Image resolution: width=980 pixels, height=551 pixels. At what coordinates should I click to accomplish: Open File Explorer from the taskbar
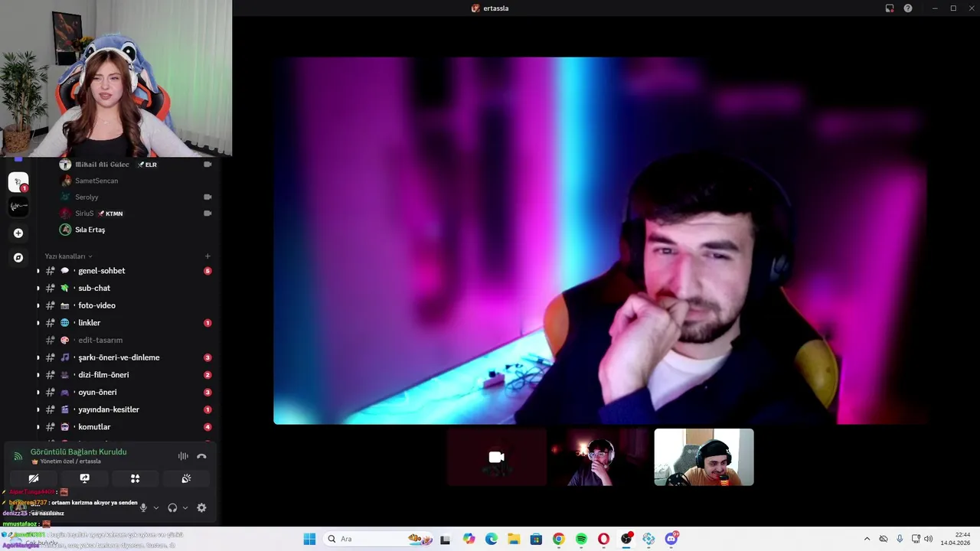514,539
